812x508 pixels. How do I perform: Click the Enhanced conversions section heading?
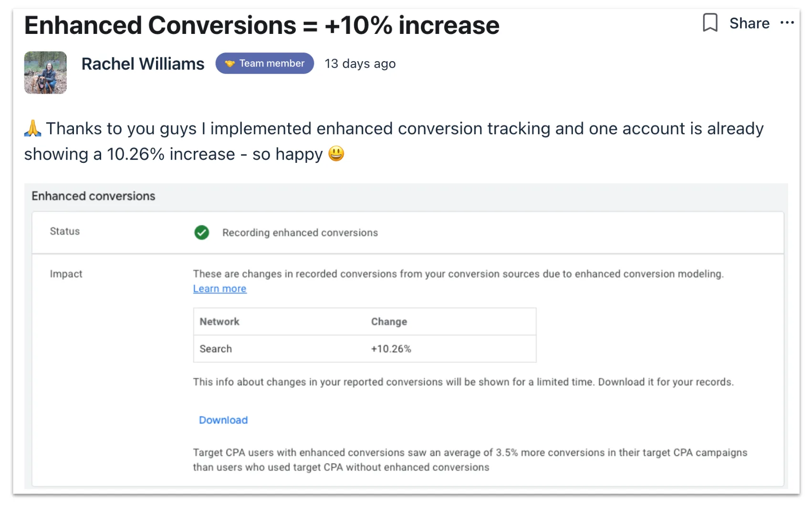94,196
